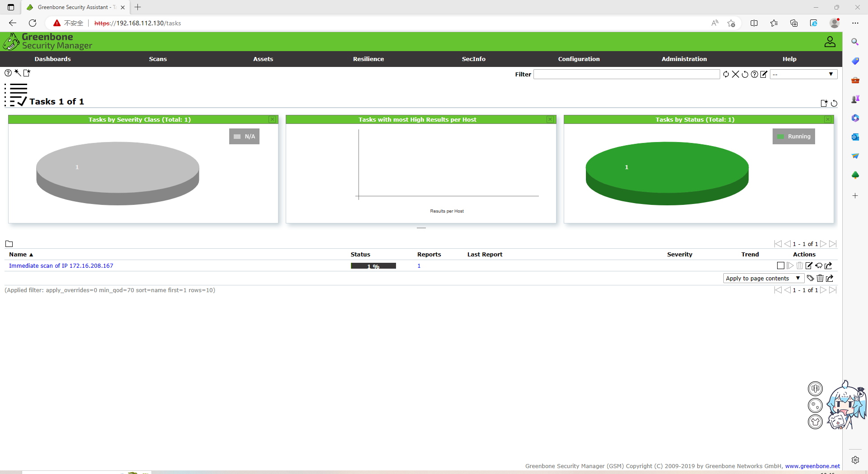Remove the filter using the X icon
Screen dimensions: 868x474
click(736, 74)
